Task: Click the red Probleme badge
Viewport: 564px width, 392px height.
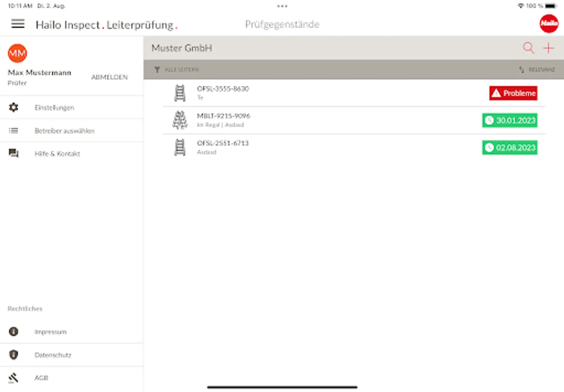Action: [x=513, y=93]
